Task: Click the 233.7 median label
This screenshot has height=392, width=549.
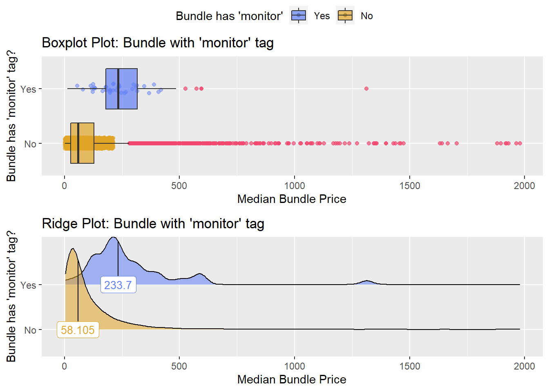Action: (x=118, y=285)
